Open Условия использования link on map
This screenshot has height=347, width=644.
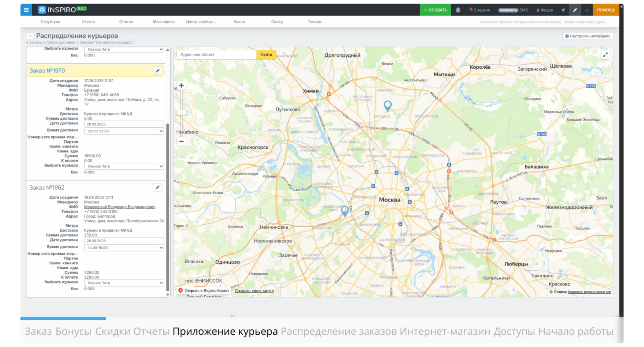589,292
